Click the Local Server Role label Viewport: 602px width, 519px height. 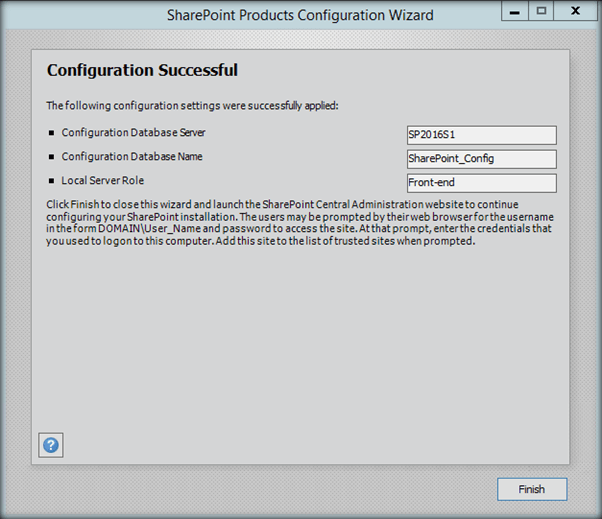pyautogui.click(x=102, y=180)
